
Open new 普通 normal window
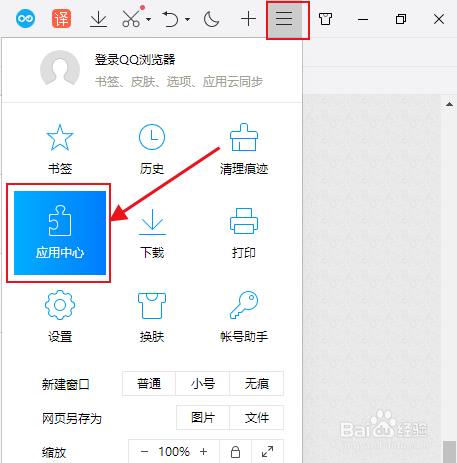click(149, 384)
